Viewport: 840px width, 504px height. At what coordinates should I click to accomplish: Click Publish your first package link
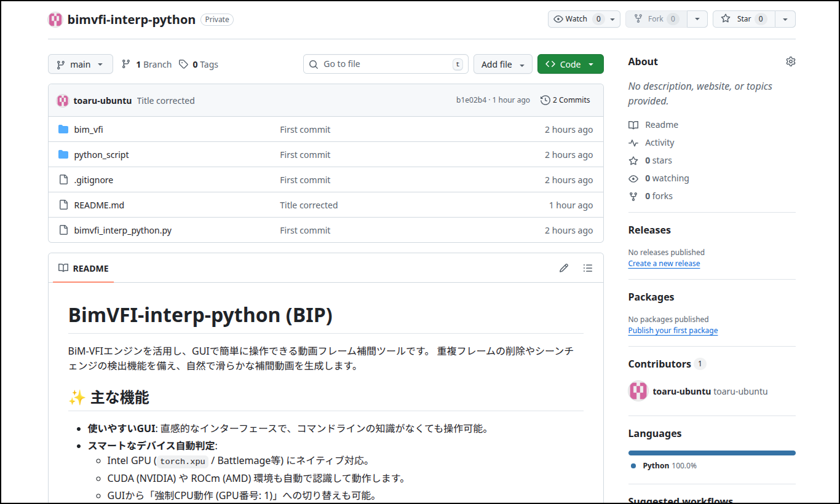coord(673,331)
